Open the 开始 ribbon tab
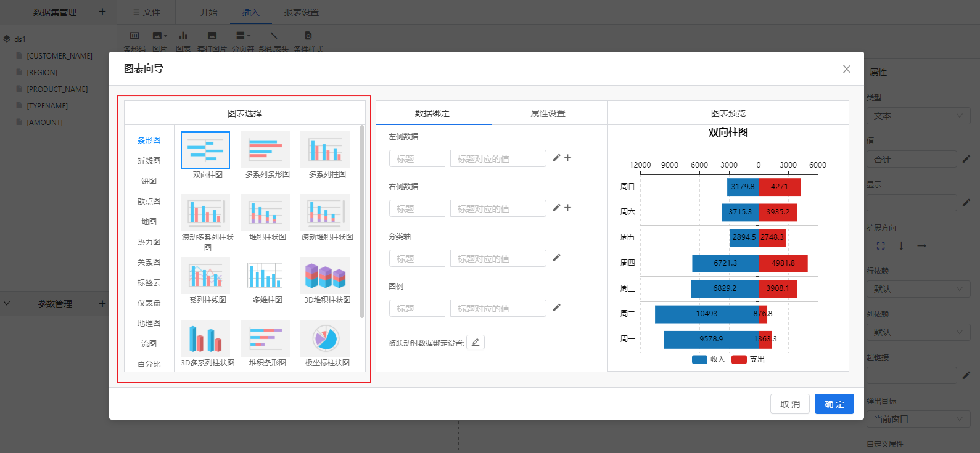 coord(209,12)
